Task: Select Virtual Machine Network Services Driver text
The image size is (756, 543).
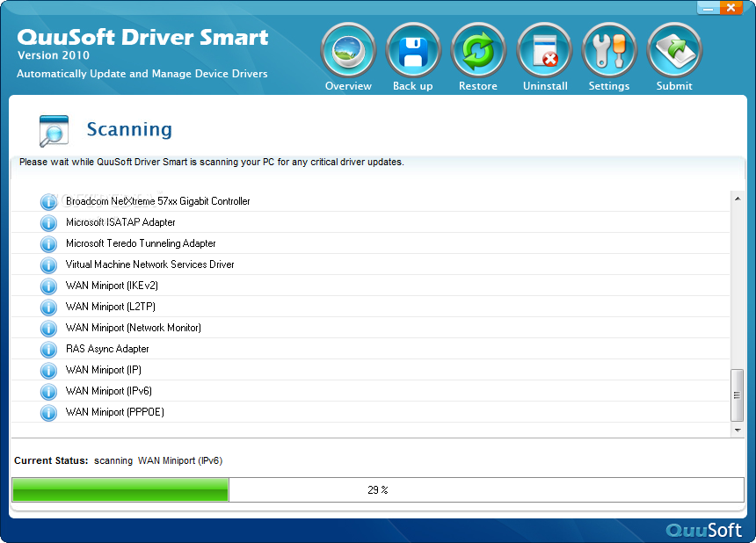Action: click(x=150, y=264)
